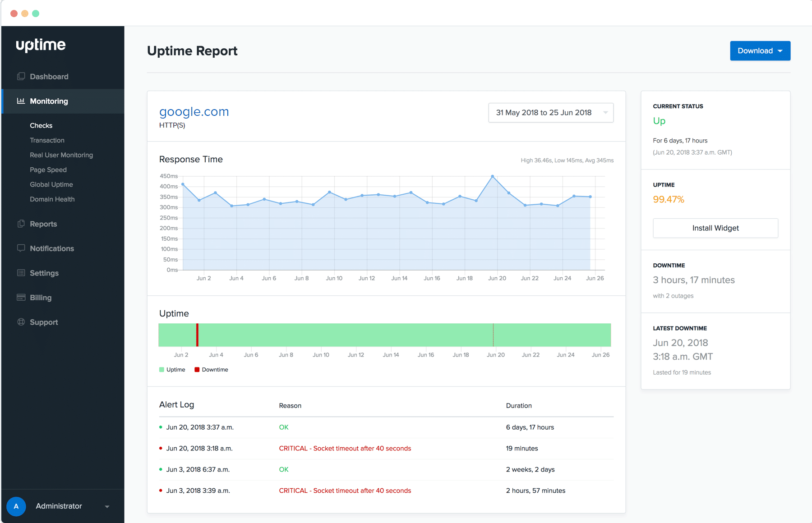
Task: Select the Billing card icon
Action: (x=21, y=297)
